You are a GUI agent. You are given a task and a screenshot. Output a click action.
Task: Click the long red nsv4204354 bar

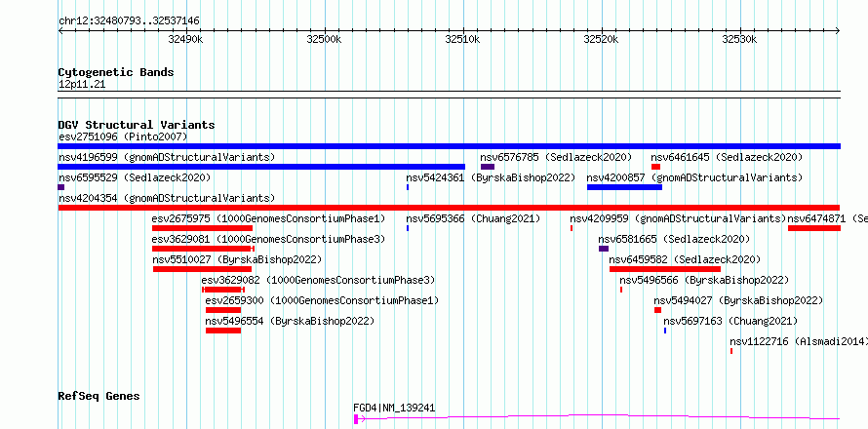449,208
